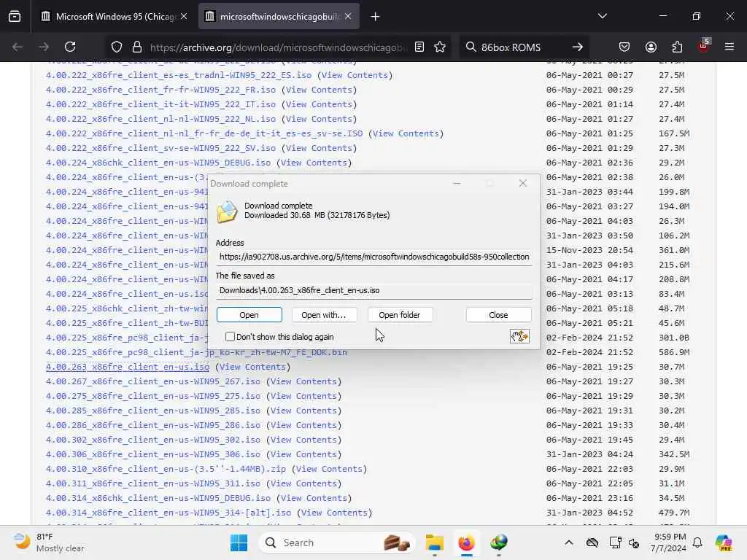Show hidden system tray icons chevron
This screenshot has width=747, height=560.
569,542
